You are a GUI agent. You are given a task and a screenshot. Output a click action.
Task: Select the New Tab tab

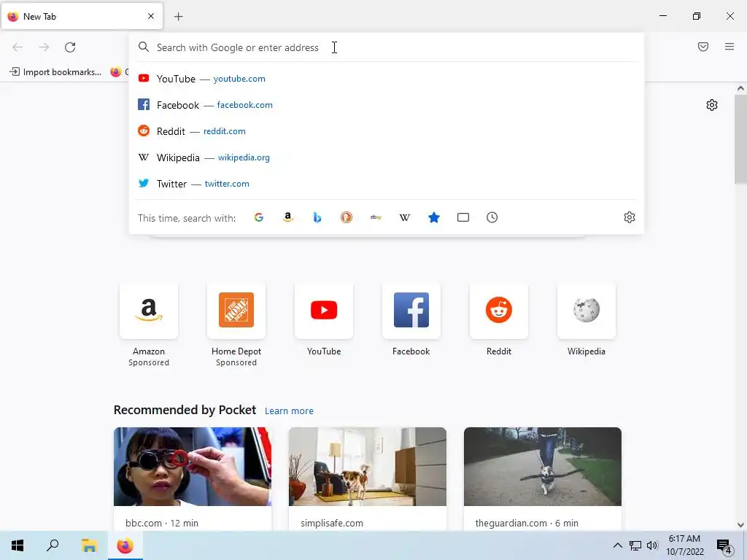pyautogui.click(x=82, y=17)
